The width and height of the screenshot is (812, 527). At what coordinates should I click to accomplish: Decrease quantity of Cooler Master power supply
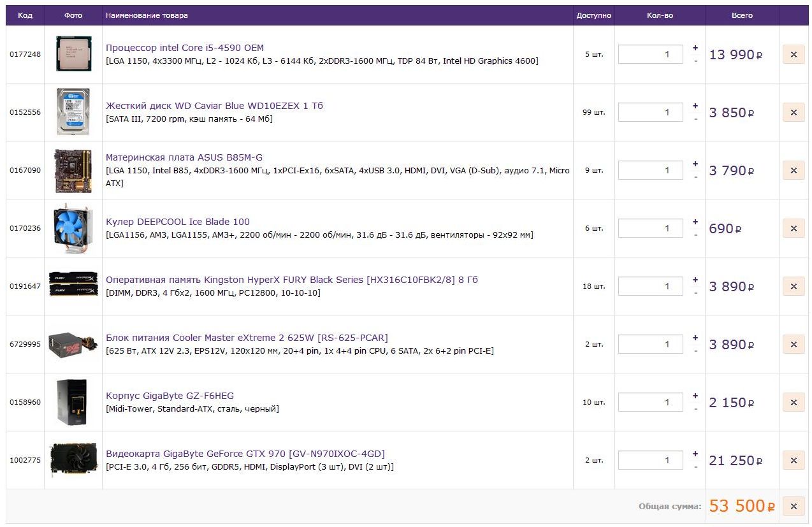695,350
